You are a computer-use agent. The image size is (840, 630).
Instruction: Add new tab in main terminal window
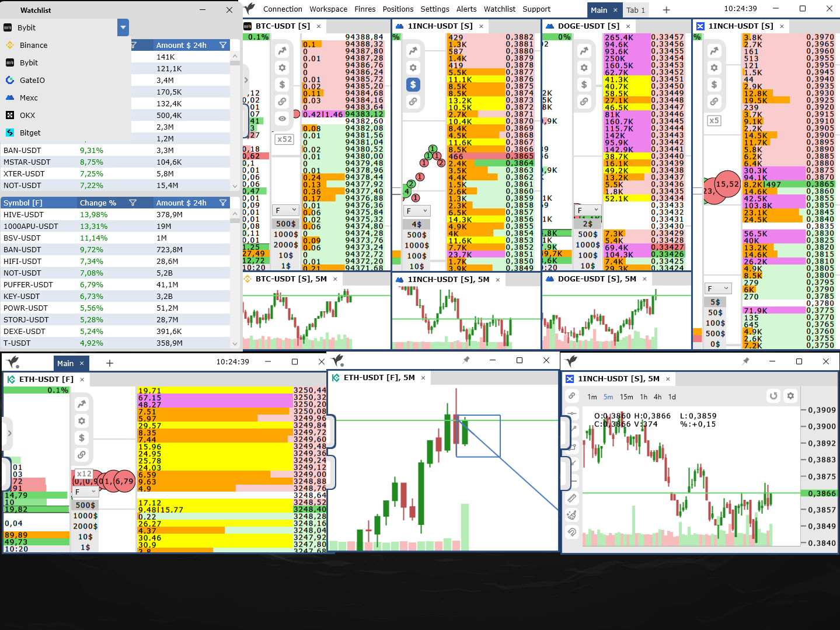pyautogui.click(x=667, y=10)
